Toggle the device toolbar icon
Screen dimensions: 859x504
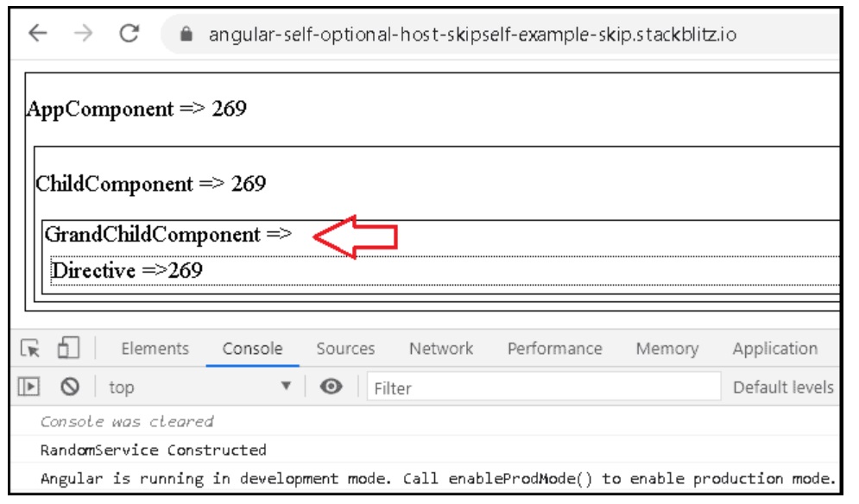pyautogui.click(x=67, y=349)
